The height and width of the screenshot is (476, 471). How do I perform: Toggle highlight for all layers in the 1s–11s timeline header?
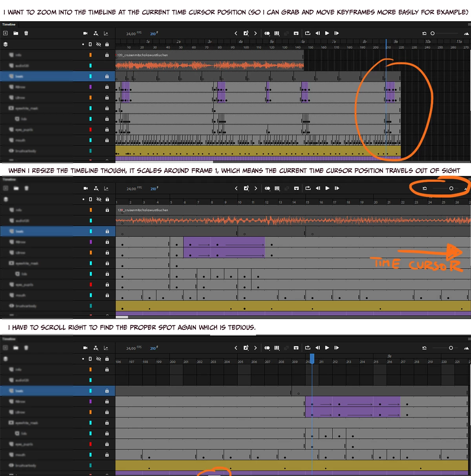click(83, 44)
